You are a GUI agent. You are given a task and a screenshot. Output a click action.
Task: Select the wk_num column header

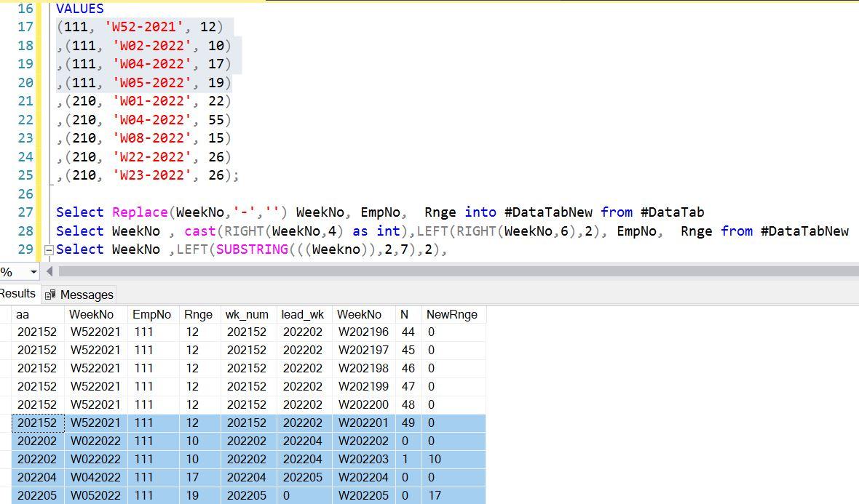point(247,314)
